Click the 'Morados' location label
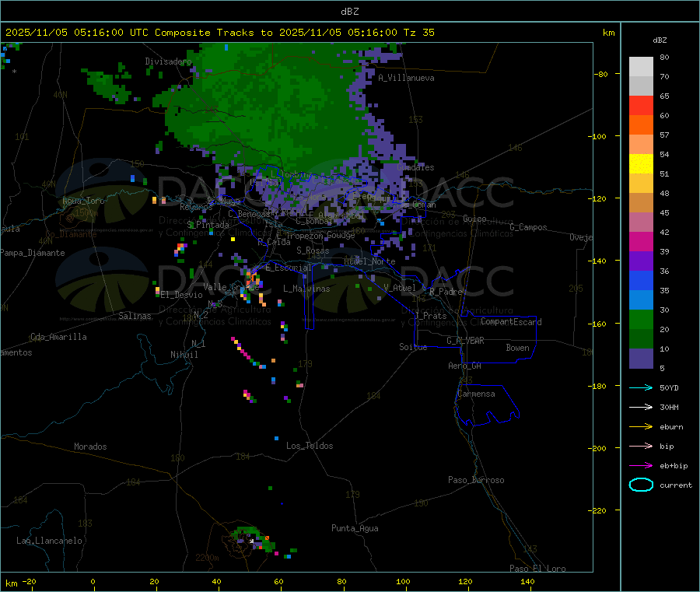 click(91, 447)
